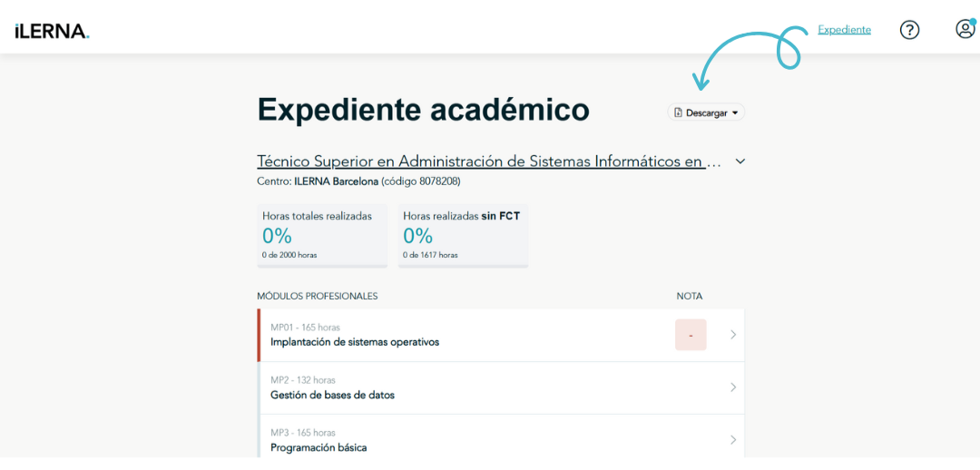
Task: Expand Programación básica row arrow
Action: pyautogui.click(x=733, y=440)
